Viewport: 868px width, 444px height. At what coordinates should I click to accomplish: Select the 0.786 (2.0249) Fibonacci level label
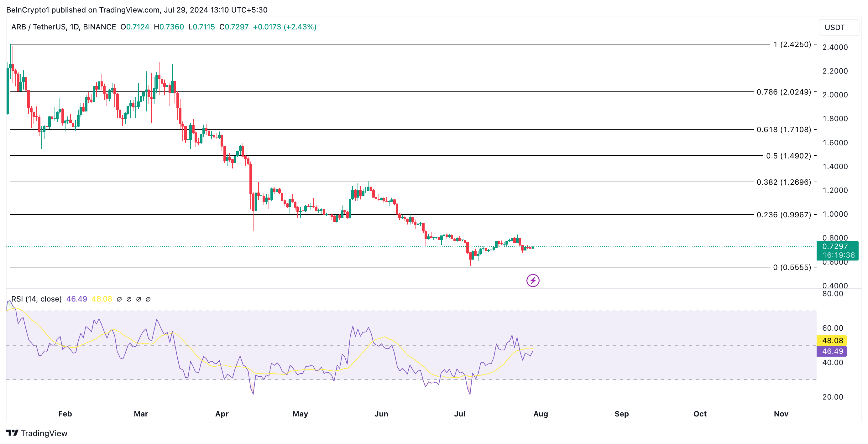point(783,92)
